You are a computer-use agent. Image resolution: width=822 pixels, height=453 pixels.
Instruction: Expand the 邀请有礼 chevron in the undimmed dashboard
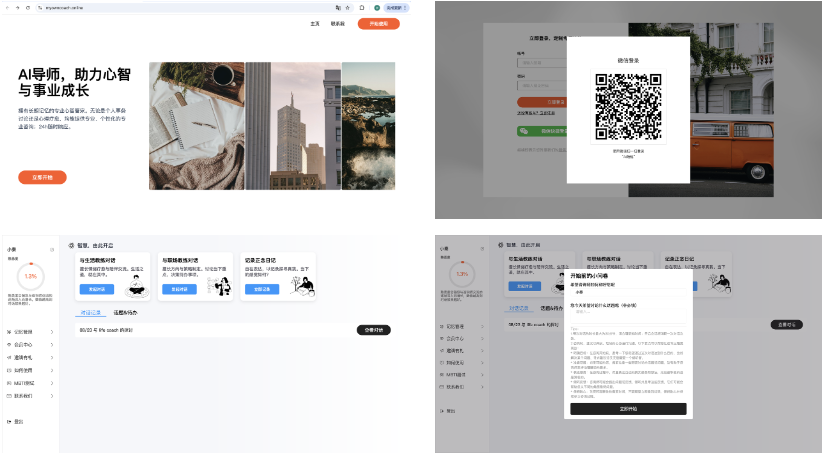pyautogui.click(x=52, y=358)
